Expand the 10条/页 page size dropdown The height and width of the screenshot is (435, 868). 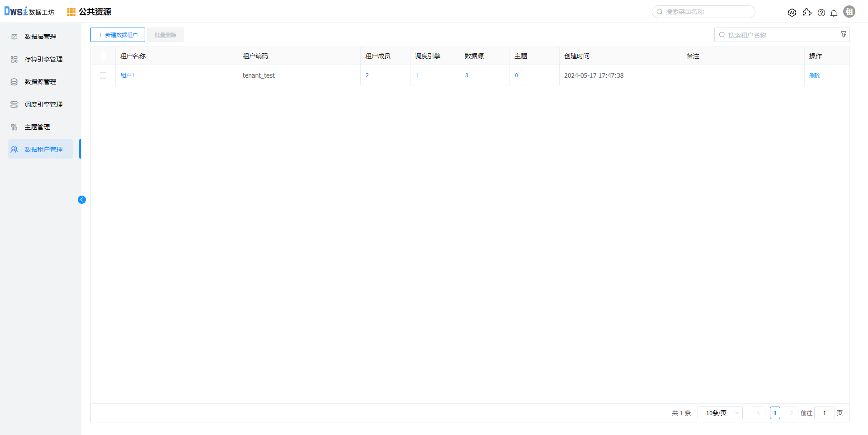(720, 413)
